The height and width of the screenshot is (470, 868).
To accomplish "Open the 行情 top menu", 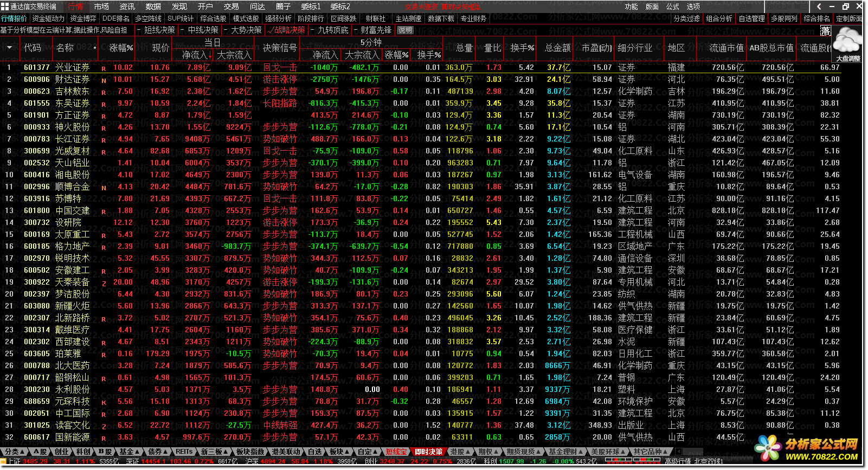I will point(75,7).
